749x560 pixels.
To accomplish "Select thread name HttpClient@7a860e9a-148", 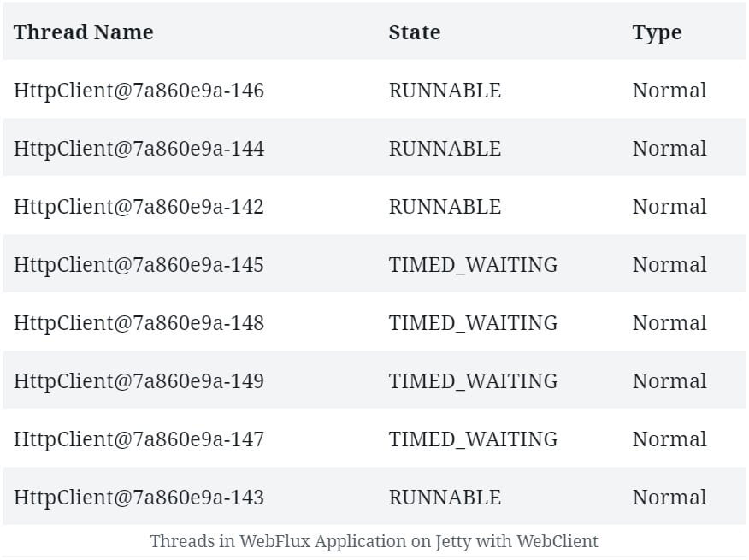I will [x=139, y=323].
